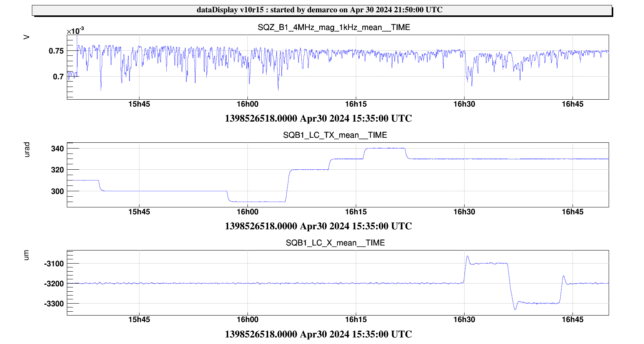Click the 0.7 y-axis label on top plot
The height and width of the screenshot is (344, 644).
point(58,77)
